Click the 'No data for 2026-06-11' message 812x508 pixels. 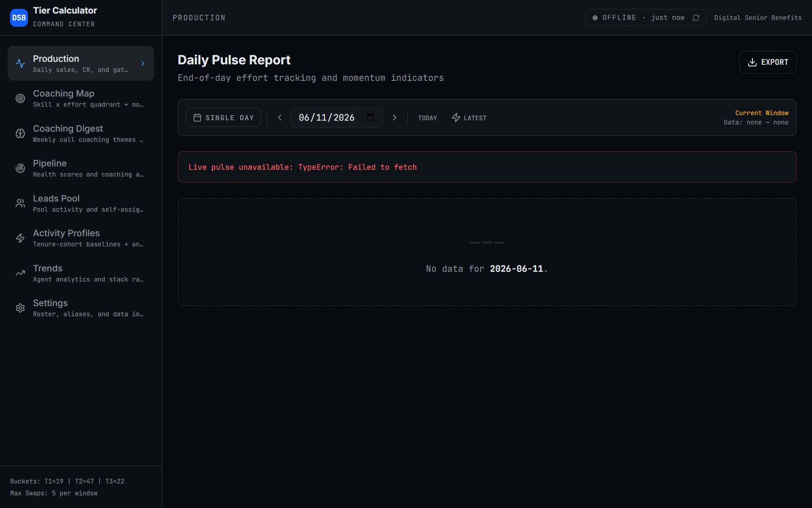click(487, 269)
